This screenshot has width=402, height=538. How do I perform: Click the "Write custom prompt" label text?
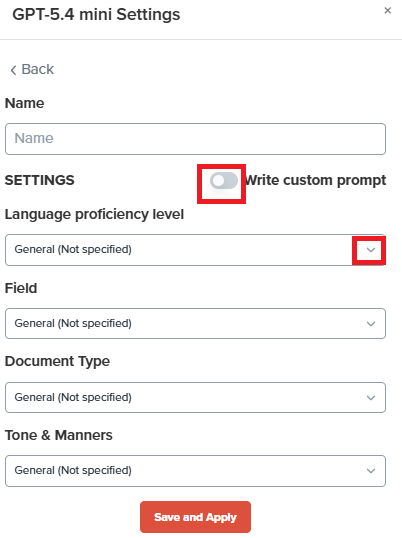[x=316, y=180]
